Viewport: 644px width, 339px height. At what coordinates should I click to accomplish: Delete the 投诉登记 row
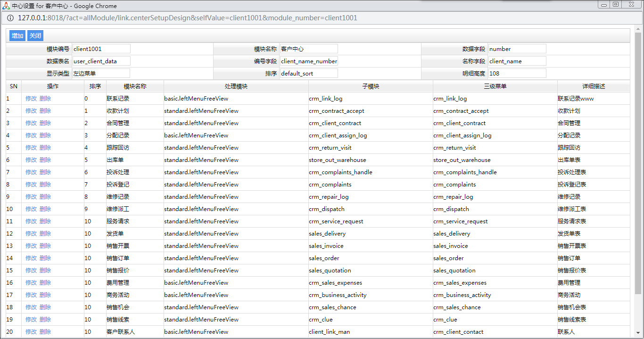(45, 185)
